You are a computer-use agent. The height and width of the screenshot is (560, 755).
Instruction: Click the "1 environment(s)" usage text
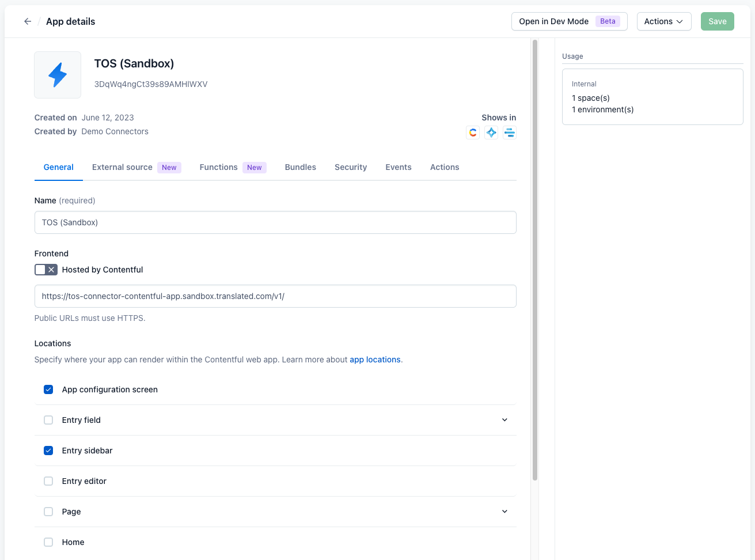click(603, 109)
